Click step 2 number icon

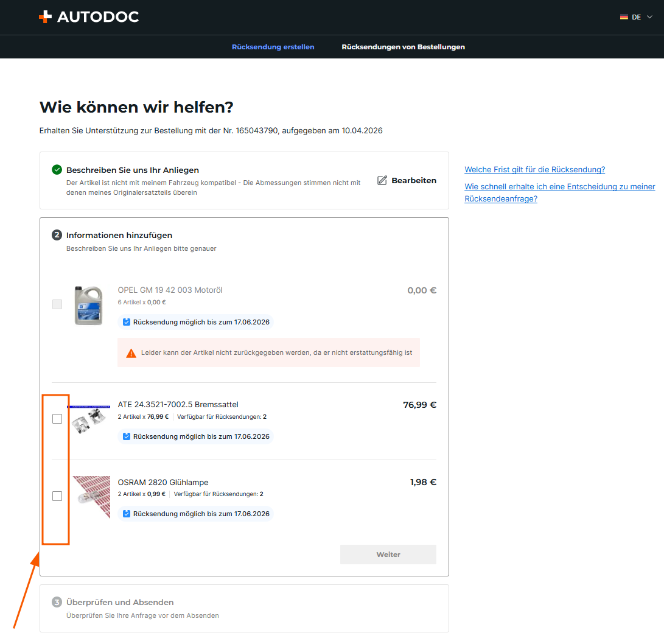[x=57, y=235]
